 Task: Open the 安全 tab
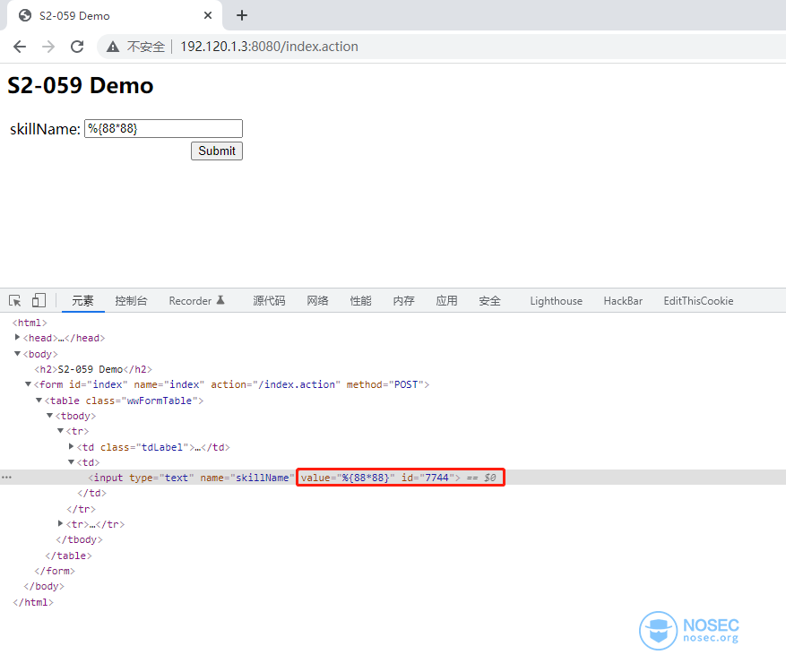489,301
